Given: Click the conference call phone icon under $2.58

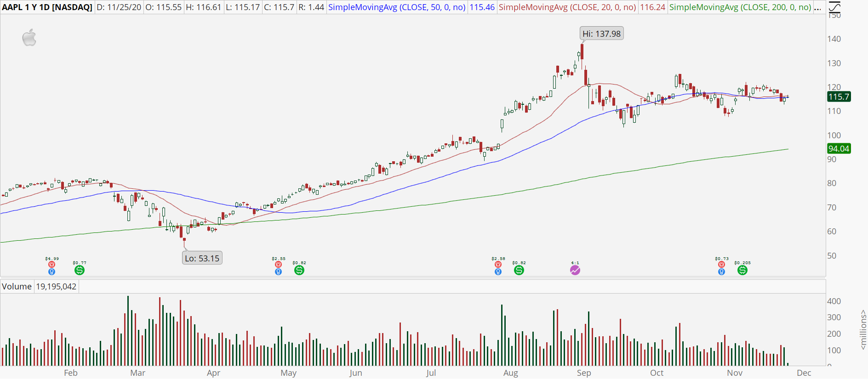Looking at the screenshot, I should coord(498,265).
